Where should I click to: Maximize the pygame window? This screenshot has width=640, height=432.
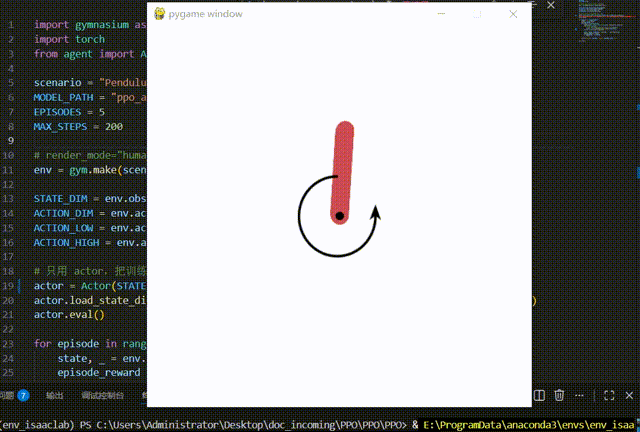click(477, 14)
